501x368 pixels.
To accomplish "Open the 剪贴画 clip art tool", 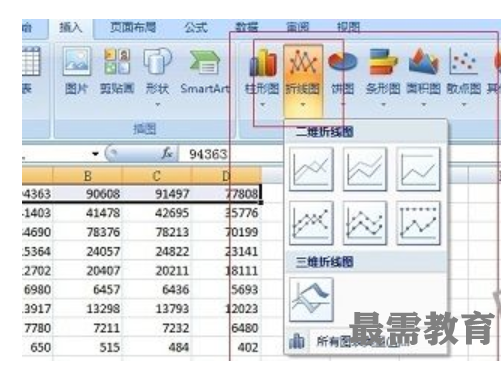I will coord(117,71).
